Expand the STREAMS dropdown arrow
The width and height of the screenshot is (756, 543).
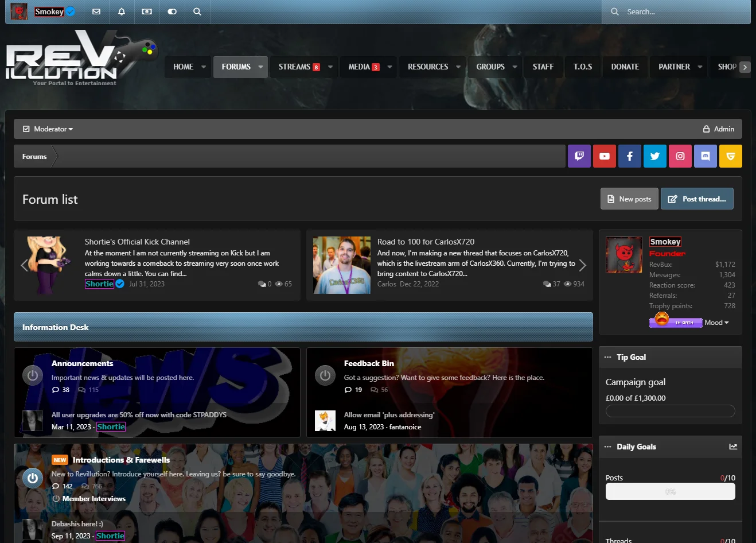pos(330,67)
